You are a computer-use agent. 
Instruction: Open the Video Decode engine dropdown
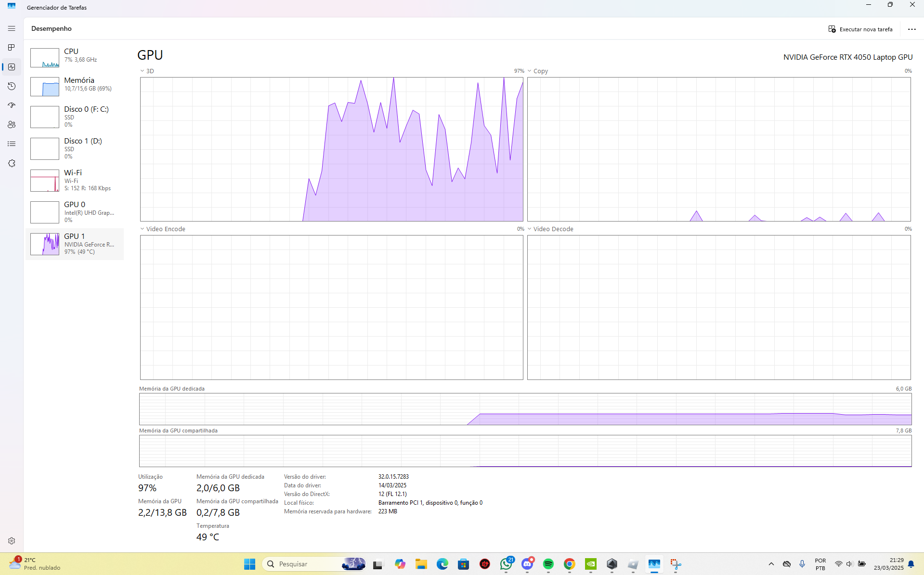550,229
